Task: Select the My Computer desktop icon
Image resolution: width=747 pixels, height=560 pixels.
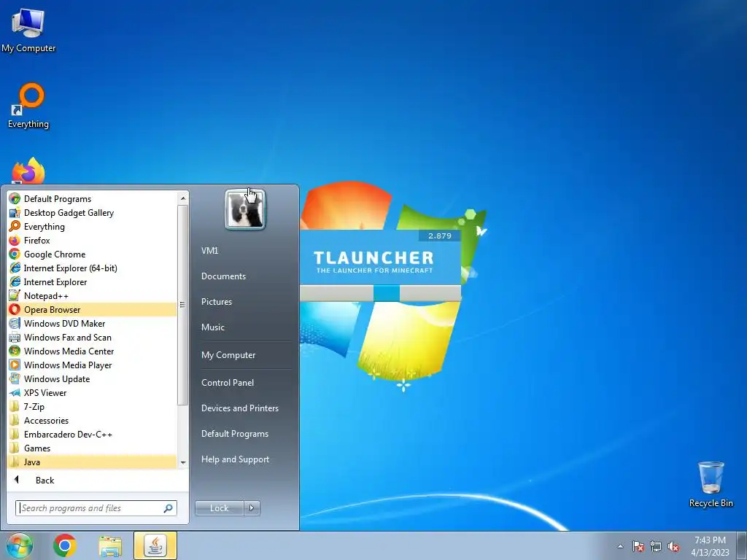Action: pos(28,29)
